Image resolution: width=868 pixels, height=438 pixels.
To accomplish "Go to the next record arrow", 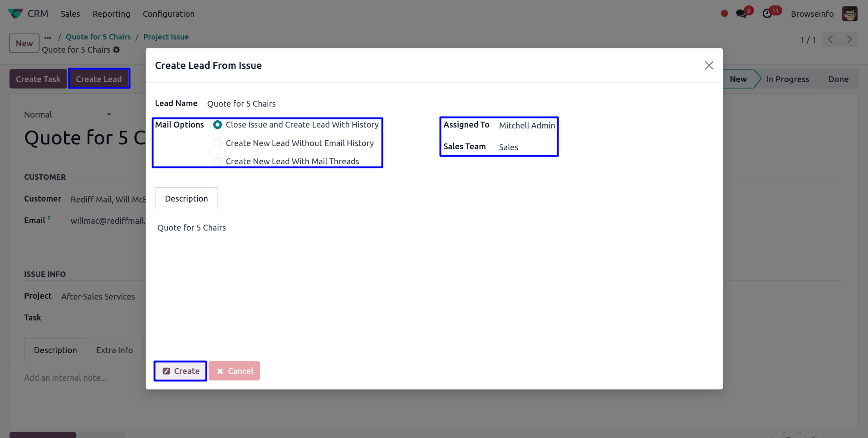I will 849,39.
